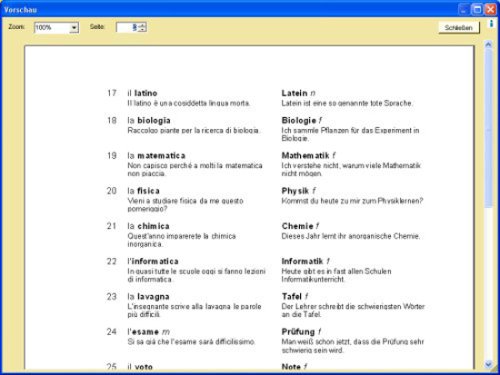Click the word 'l'esame'
Screen dimensions: 500x375
pyautogui.click(x=143, y=332)
